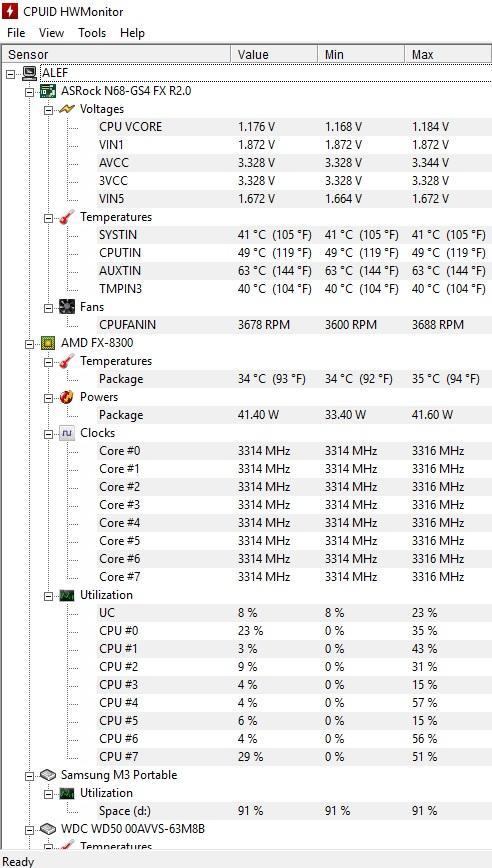Click the Fans icon
Screen dimensions: 492x868
click(66, 307)
